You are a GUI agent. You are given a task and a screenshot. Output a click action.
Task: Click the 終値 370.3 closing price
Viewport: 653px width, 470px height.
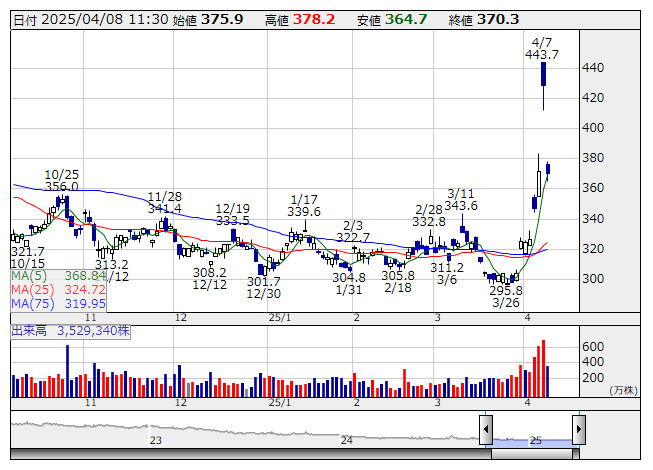point(484,20)
